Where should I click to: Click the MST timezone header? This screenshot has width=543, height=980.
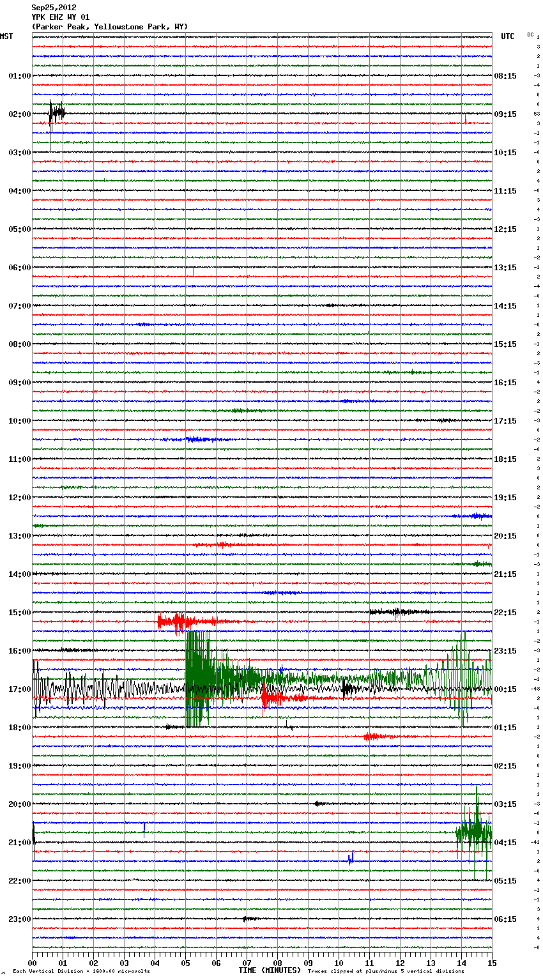(x=6, y=36)
